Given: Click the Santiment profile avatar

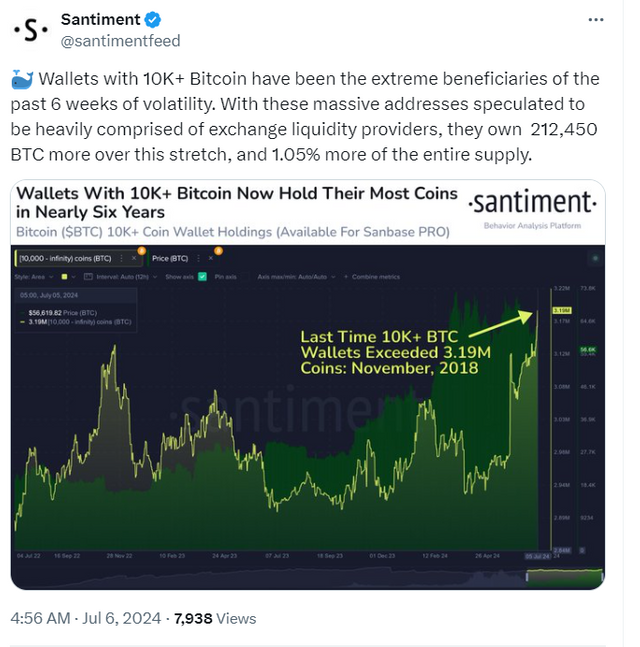Looking at the screenshot, I should click(x=30, y=29).
